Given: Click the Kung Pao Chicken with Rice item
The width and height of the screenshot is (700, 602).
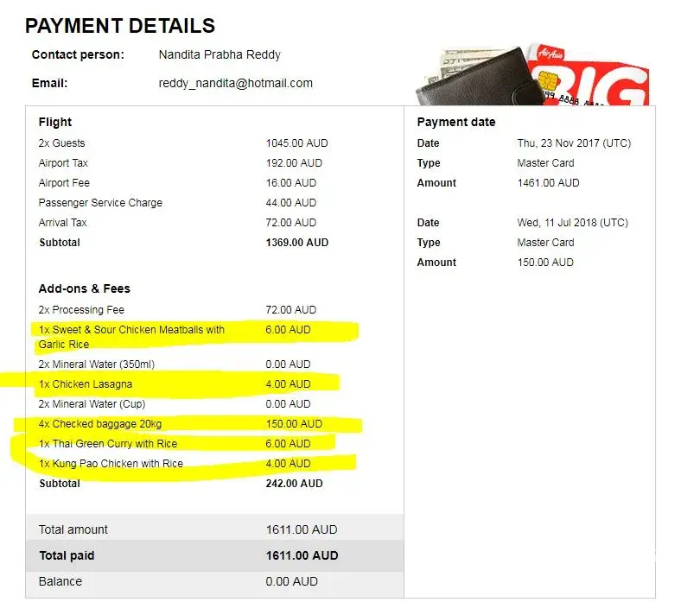Looking at the screenshot, I should tap(111, 464).
